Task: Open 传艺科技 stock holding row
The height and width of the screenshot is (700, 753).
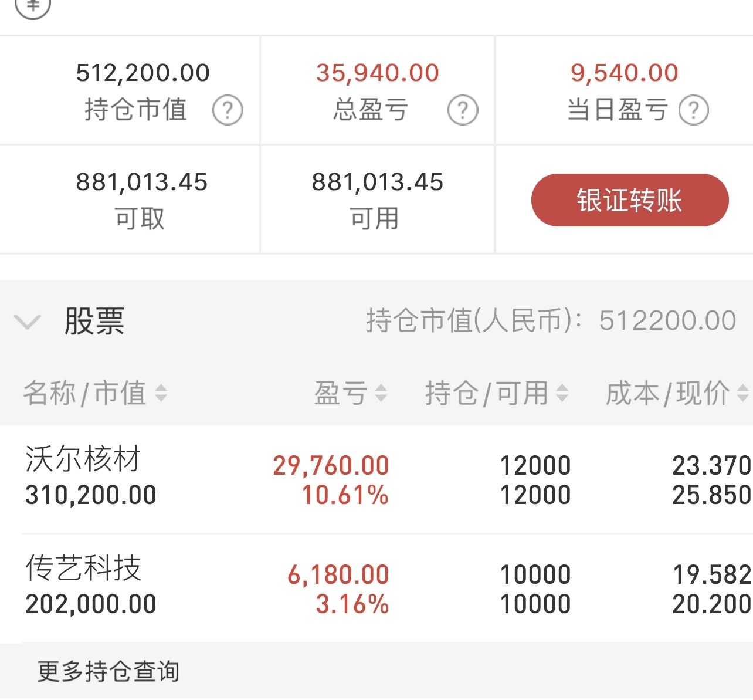Action: tap(376, 589)
